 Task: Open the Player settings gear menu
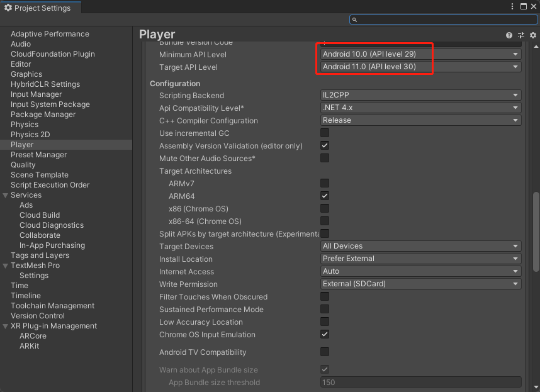pyautogui.click(x=533, y=35)
